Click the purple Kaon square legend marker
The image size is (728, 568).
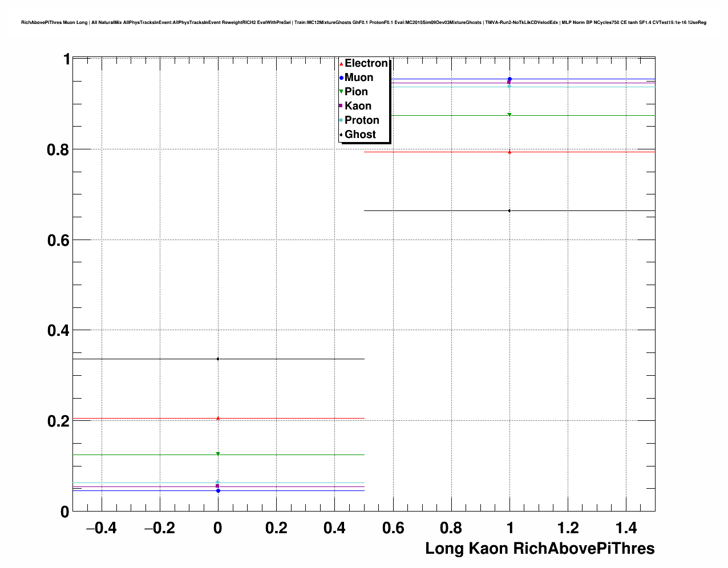click(341, 106)
